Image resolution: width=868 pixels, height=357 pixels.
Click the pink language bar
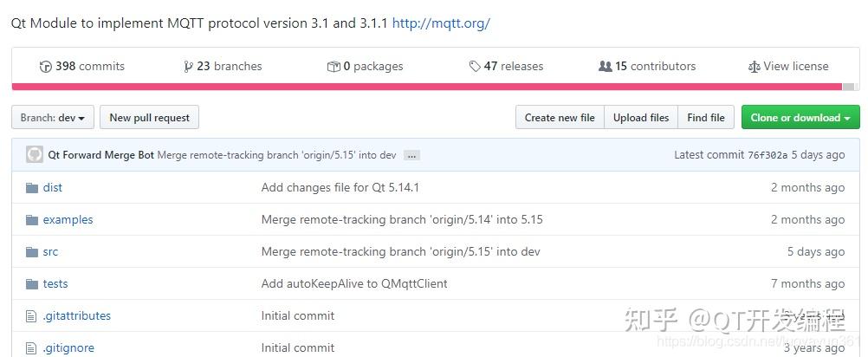[x=427, y=87]
